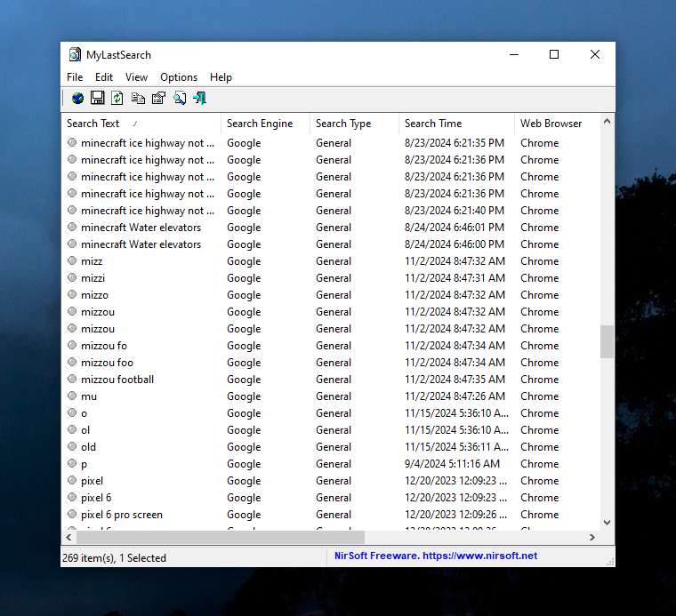Click the horizontal scrollbar left arrow
The image size is (676, 616).
pyautogui.click(x=68, y=537)
